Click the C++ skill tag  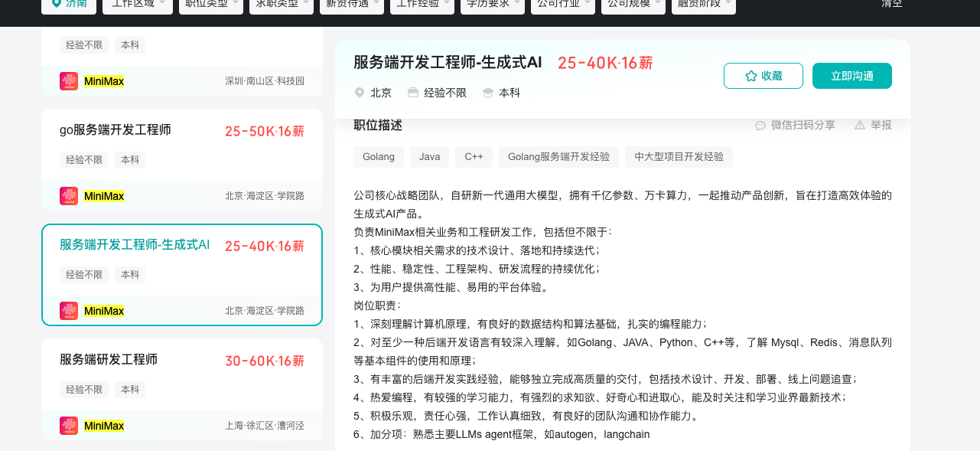click(x=474, y=157)
